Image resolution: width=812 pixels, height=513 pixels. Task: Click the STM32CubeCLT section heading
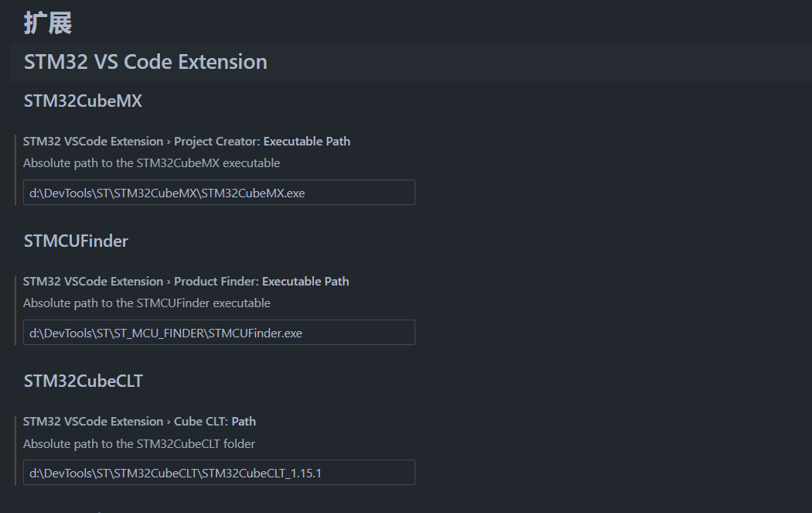pyautogui.click(x=84, y=381)
